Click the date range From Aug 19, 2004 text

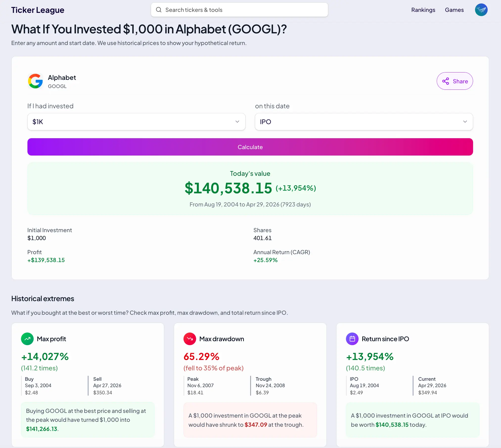pyautogui.click(x=250, y=204)
